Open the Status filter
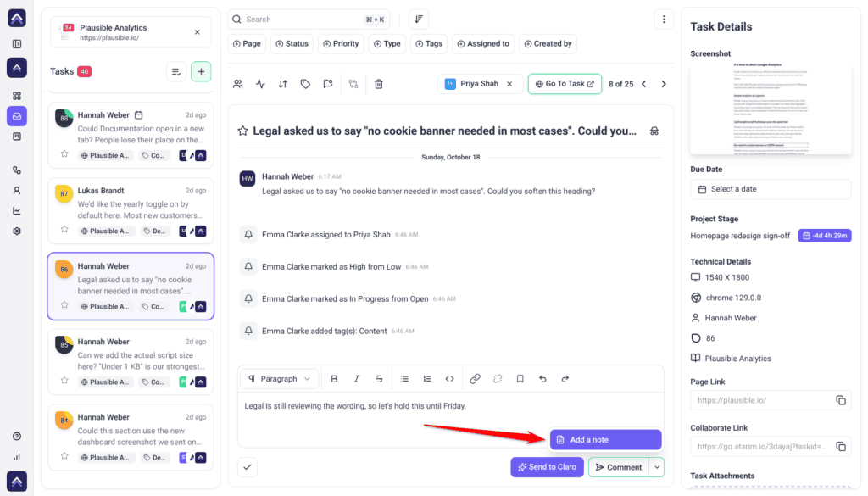This screenshot has height=496, width=868. click(x=292, y=44)
